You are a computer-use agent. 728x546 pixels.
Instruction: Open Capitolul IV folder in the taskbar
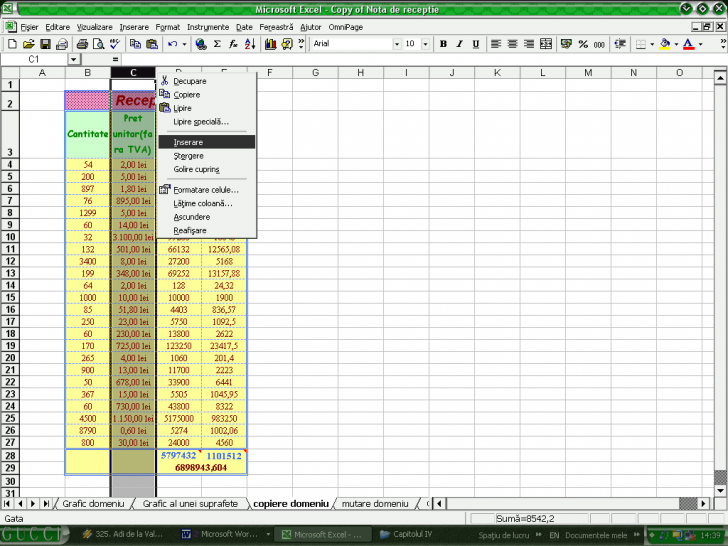407,534
